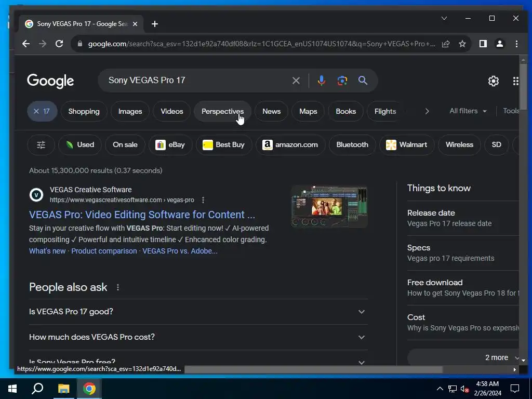Toggle the Walmart filter chip

(407, 145)
